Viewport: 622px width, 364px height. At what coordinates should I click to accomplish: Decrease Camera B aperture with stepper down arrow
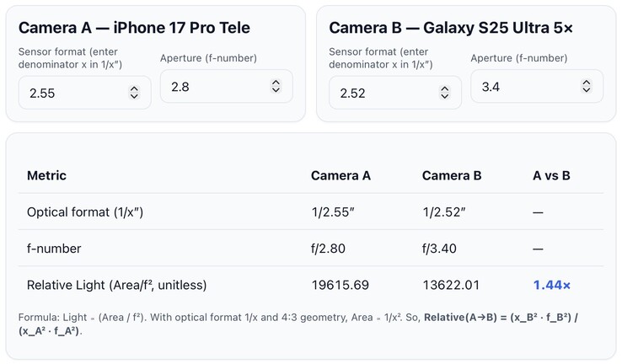[586, 90]
